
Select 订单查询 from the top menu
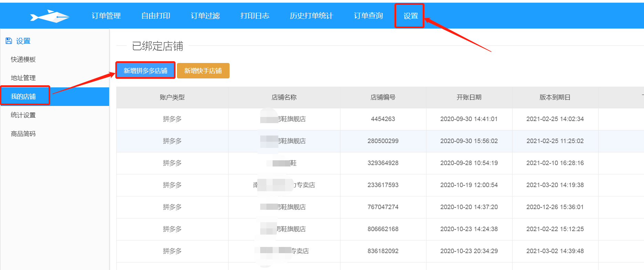(368, 16)
